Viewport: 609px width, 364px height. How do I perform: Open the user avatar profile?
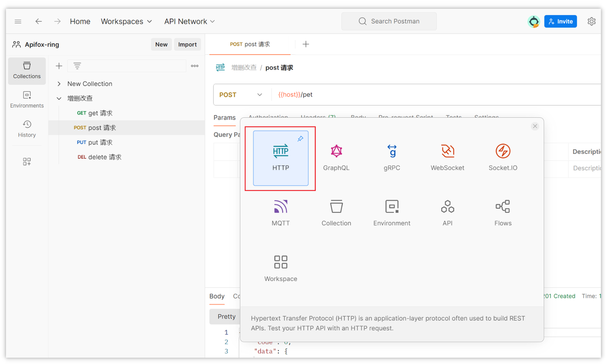[534, 21]
